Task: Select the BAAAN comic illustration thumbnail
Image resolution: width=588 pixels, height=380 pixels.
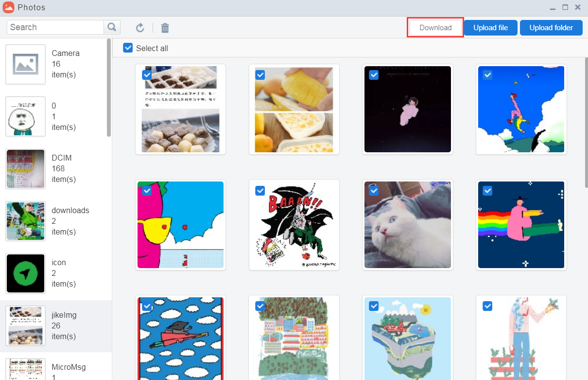Action: [294, 225]
